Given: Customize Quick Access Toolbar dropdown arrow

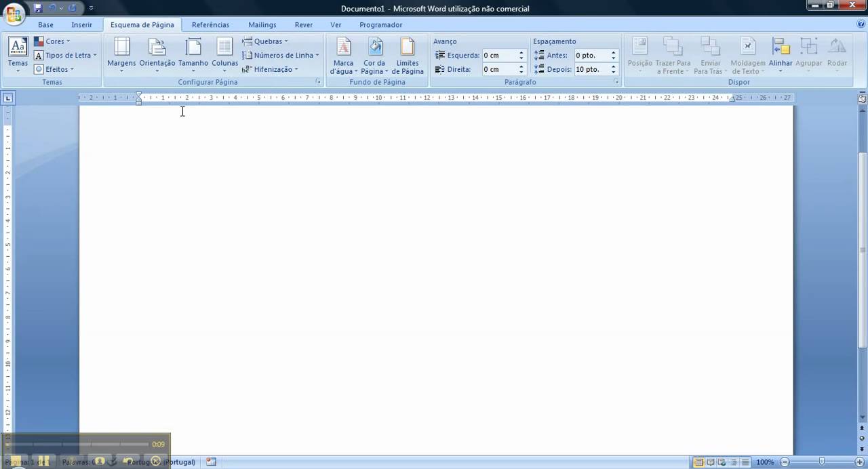Looking at the screenshot, I should tap(92, 8).
